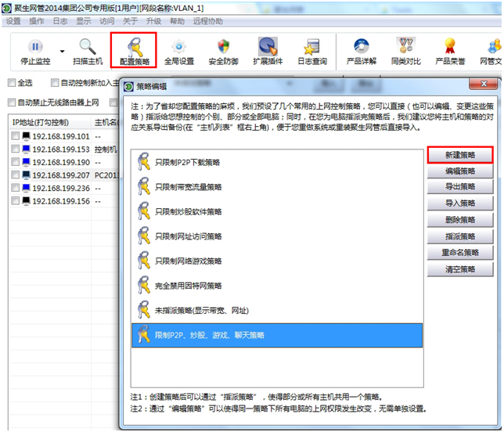504x432 pixels.
Task: Open 产品详解 toolbar icon
Action: (362, 46)
